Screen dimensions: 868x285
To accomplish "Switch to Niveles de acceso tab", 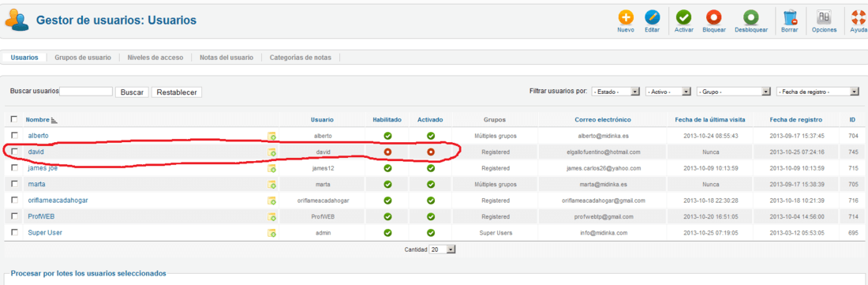I will click(x=155, y=58).
